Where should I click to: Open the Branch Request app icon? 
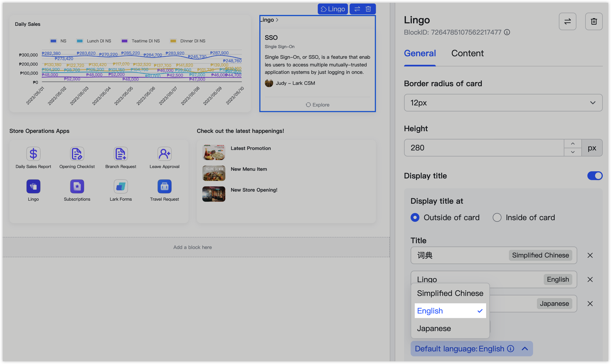[x=120, y=154]
